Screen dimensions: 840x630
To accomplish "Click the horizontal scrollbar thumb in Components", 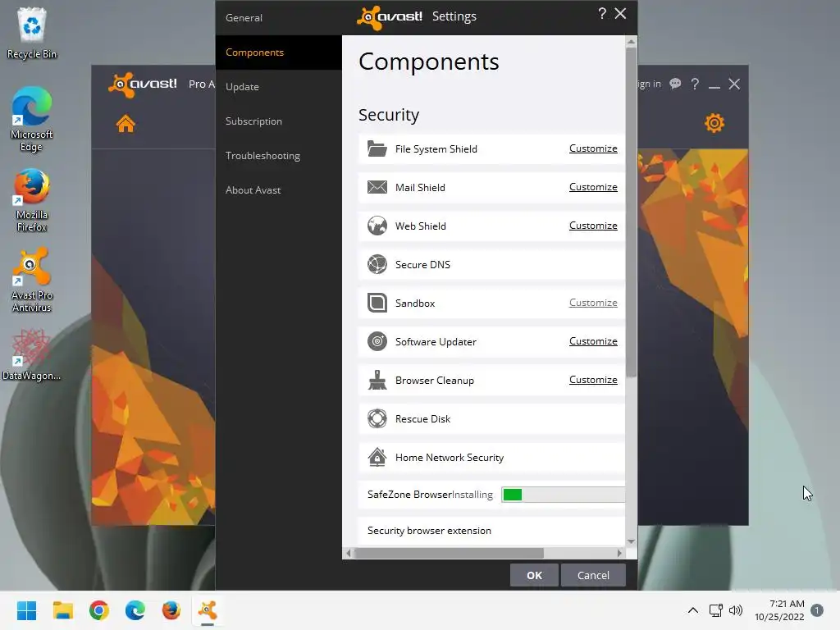I will click(449, 553).
